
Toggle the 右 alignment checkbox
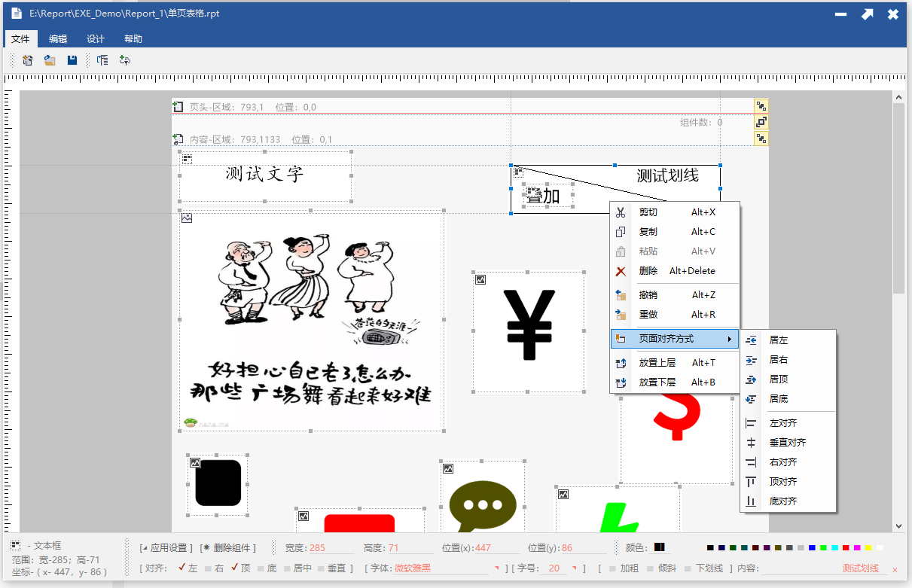click(x=209, y=568)
